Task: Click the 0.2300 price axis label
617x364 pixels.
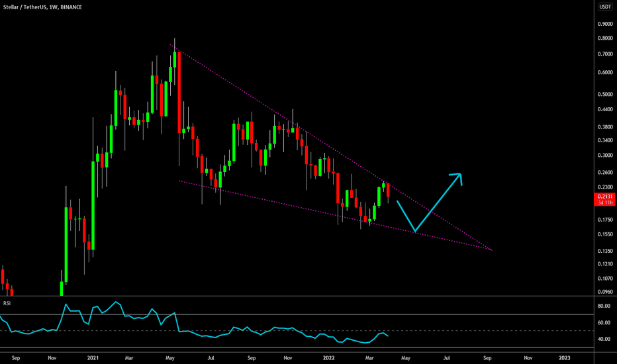Action: pyautogui.click(x=605, y=187)
